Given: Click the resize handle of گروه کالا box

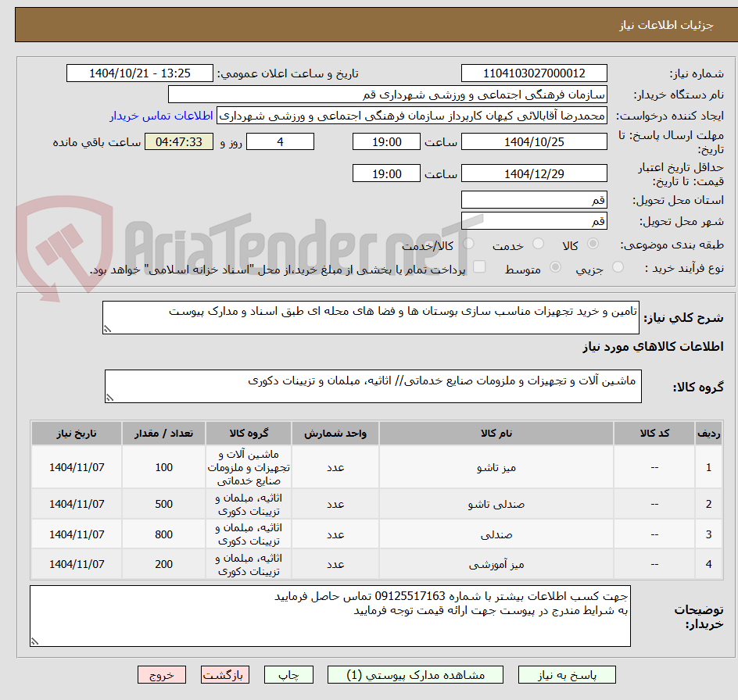Looking at the screenshot, I should [109, 398].
